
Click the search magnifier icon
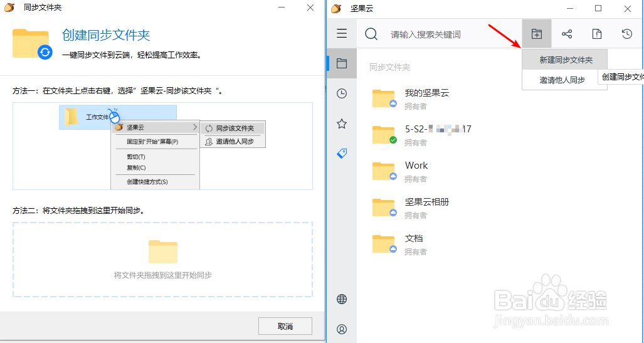pos(371,34)
